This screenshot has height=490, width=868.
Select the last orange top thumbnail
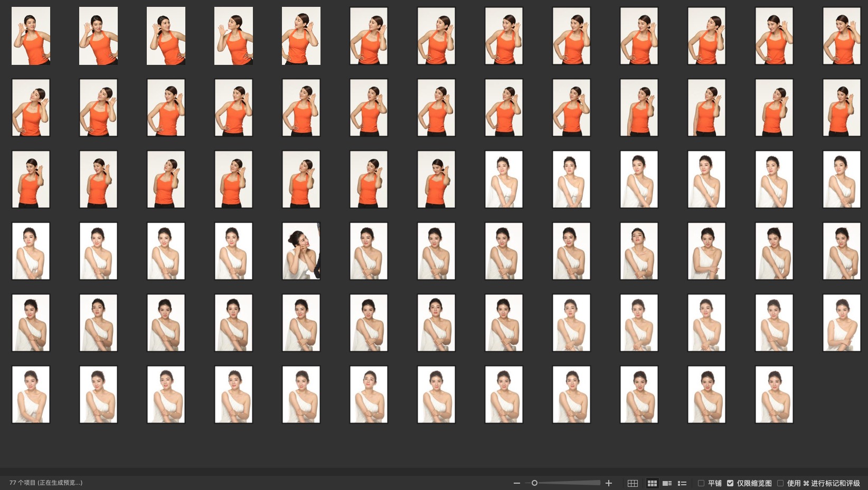[436, 179]
